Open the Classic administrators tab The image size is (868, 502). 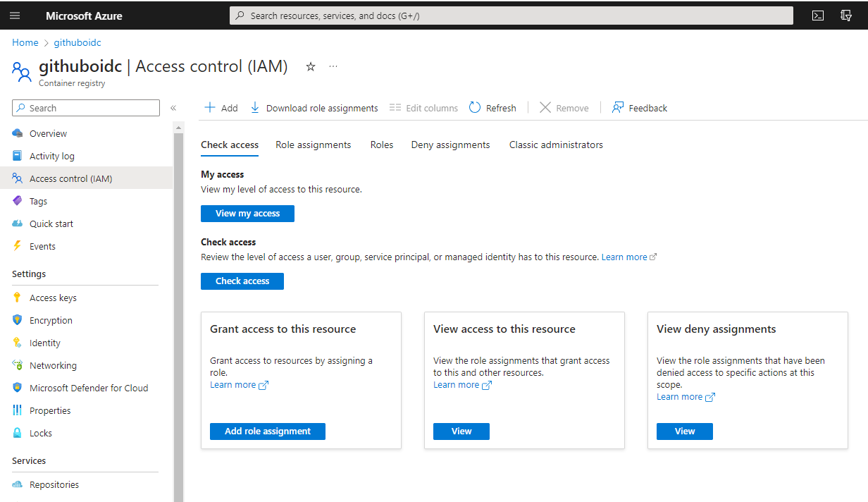point(556,145)
